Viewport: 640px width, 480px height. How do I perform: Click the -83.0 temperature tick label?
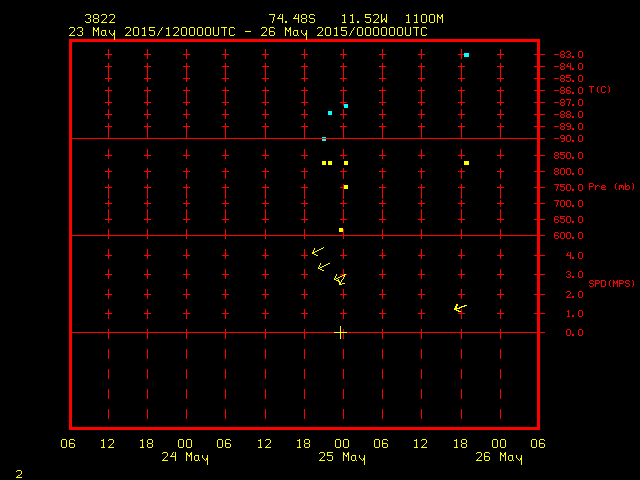point(569,55)
